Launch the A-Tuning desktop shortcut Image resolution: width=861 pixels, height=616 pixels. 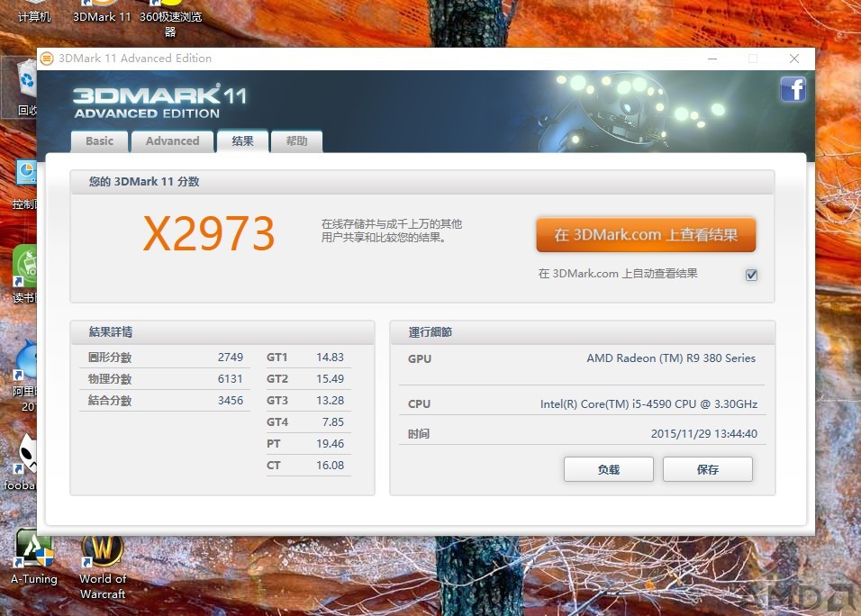34,557
